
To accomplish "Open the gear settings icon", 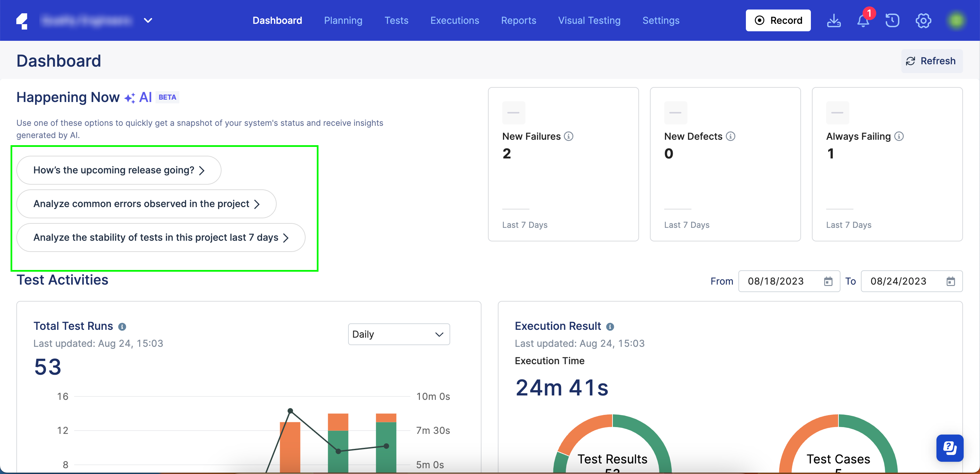I will click(923, 20).
